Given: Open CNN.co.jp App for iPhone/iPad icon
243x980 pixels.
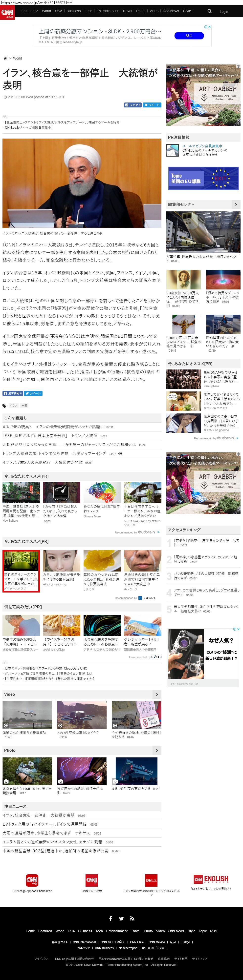Looking at the screenshot, I should [32, 880].
